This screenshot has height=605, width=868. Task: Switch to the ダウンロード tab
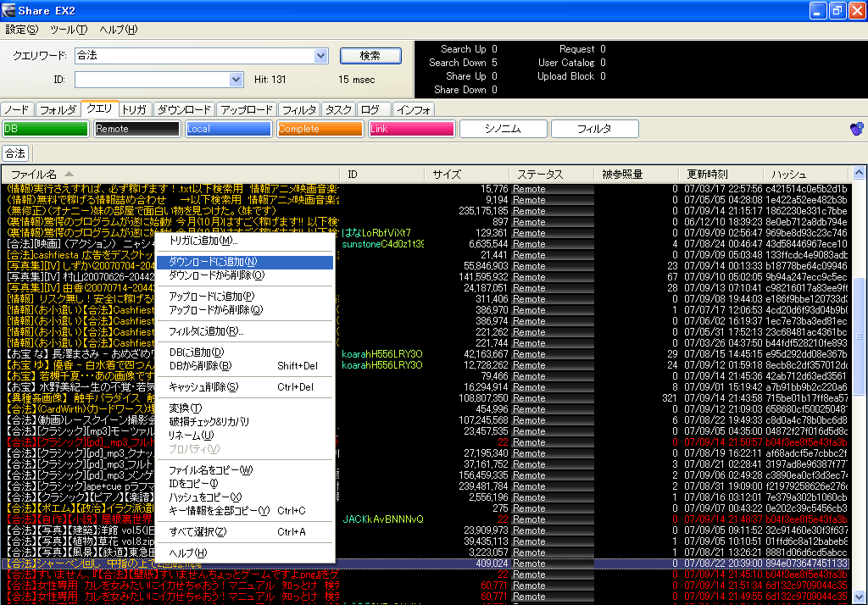tap(184, 110)
